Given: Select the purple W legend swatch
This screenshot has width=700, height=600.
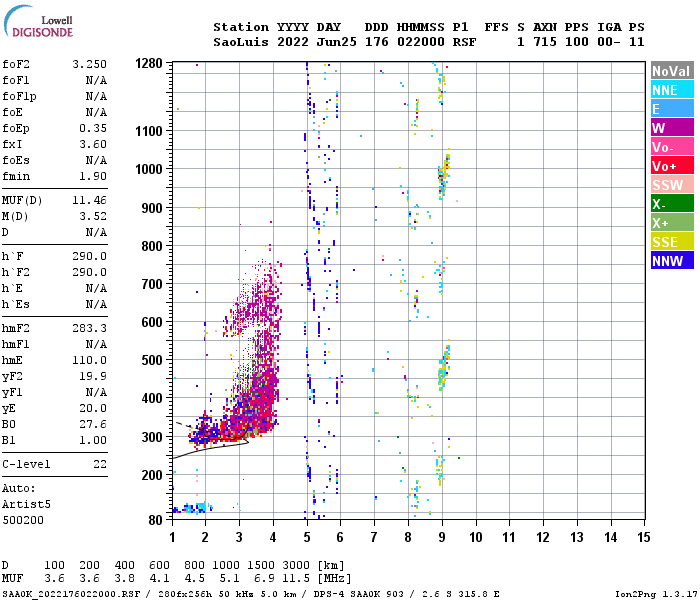Looking at the screenshot, I should click(x=672, y=128).
